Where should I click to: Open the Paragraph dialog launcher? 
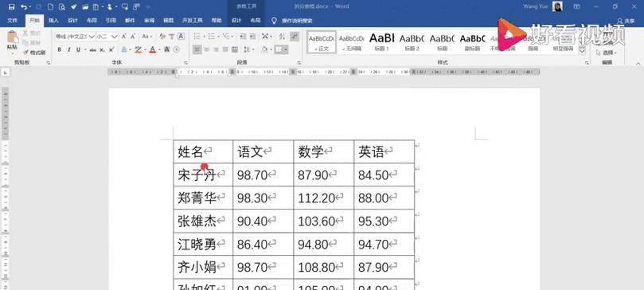point(299,63)
